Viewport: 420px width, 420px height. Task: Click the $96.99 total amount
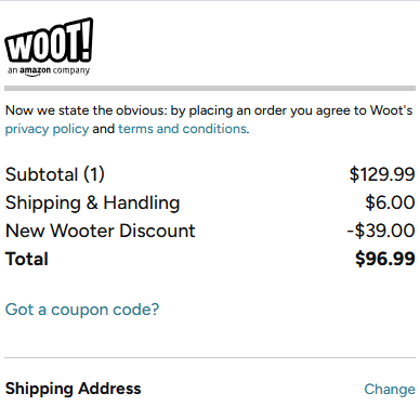pyautogui.click(x=385, y=259)
